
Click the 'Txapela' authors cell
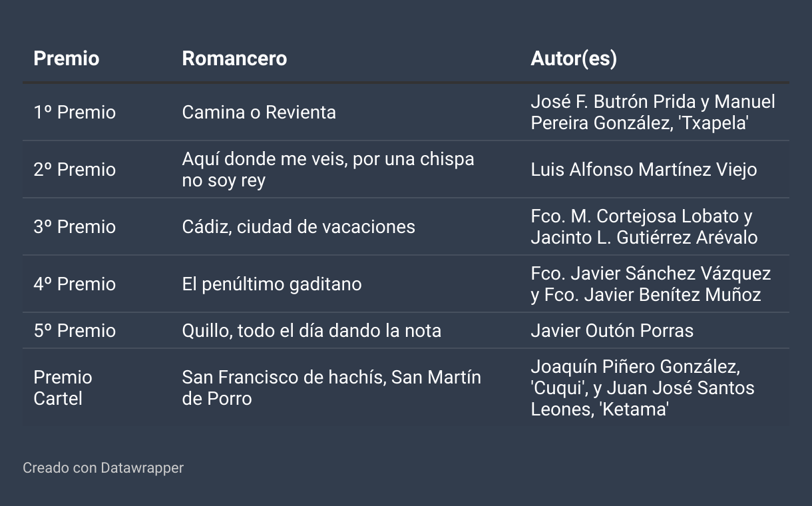pos(653,113)
